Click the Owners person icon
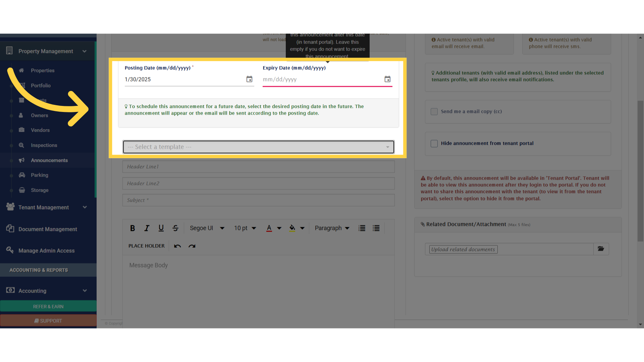 click(x=21, y=115)
